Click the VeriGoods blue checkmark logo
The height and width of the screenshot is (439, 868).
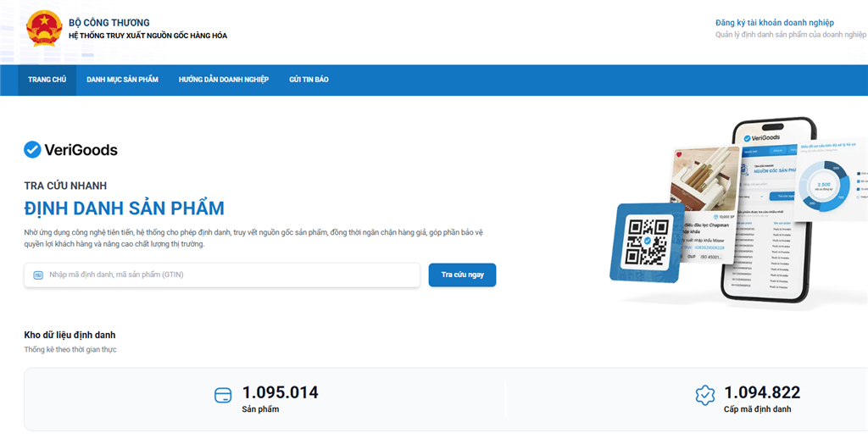[x=33, y=149]
